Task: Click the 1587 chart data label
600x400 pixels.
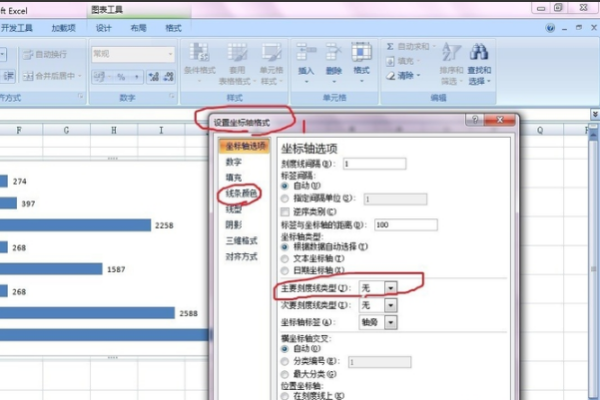Action: click(x=116, y=269)
